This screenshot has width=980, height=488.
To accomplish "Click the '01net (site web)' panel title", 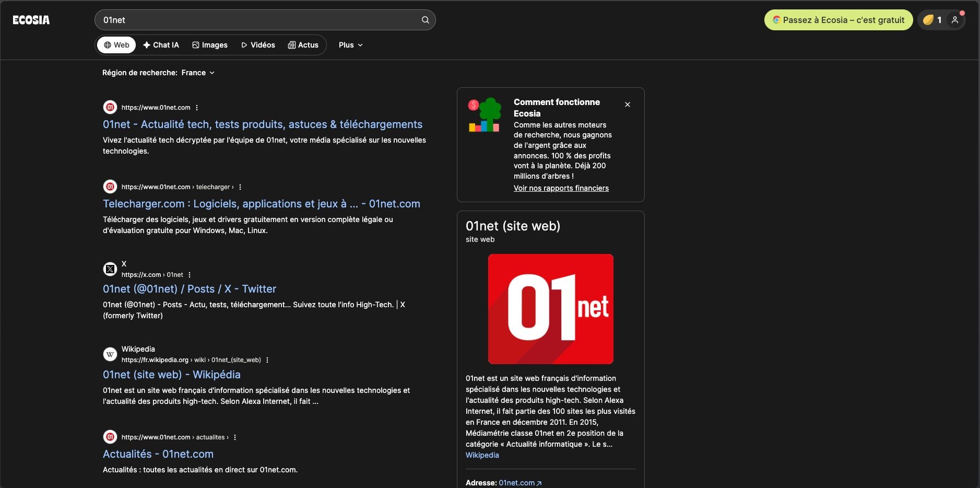I will (513, 226).
